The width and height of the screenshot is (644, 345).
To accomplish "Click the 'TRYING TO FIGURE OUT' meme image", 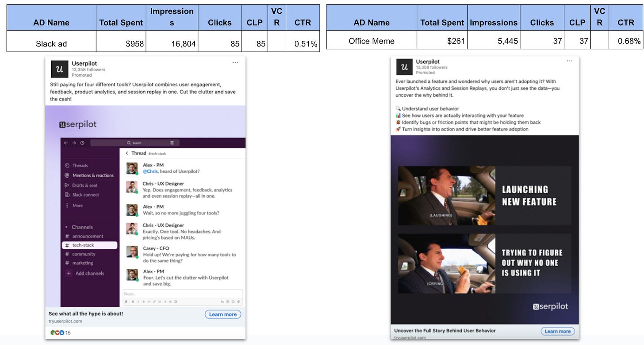I will coord(485,263).
